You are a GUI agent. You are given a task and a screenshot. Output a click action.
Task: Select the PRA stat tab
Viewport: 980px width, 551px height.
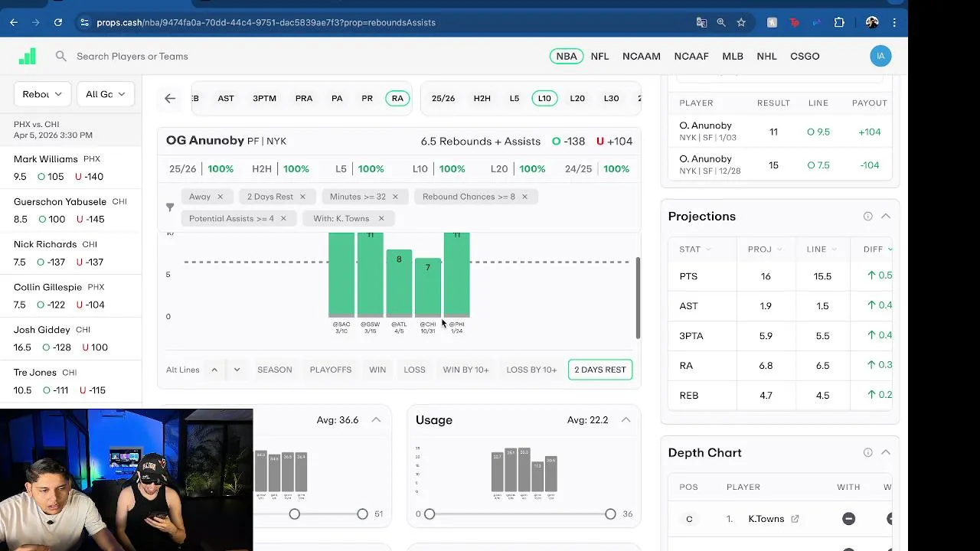pos(304,98)
